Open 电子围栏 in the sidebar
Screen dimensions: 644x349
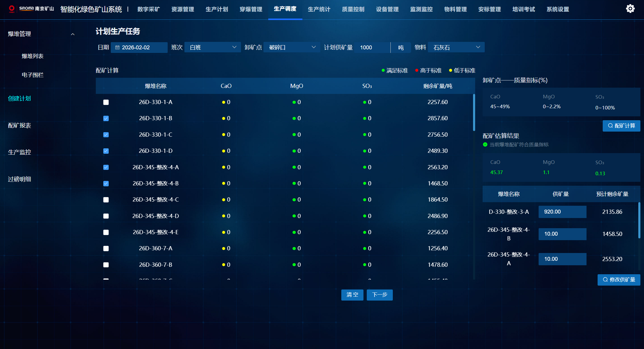pos(33,75)
